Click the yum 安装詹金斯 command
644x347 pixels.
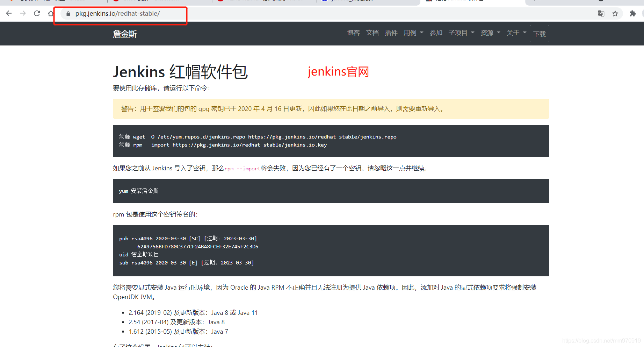click(139, 191)
